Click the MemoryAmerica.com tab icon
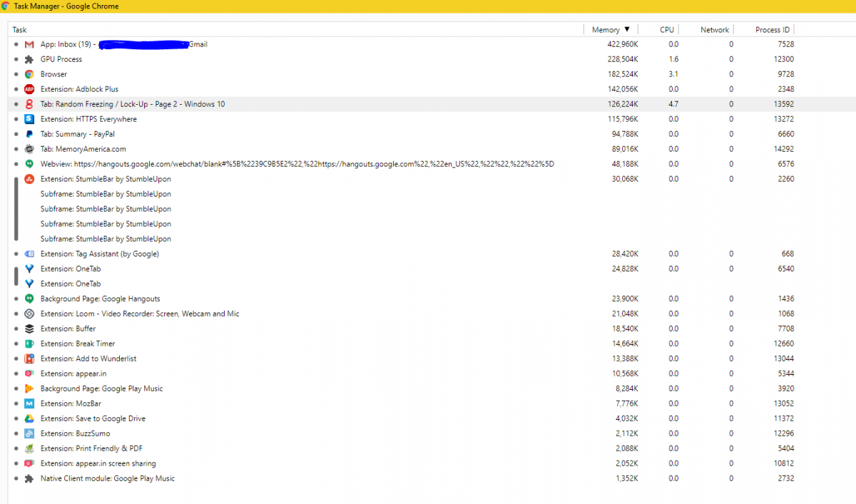 coord(29,149)
